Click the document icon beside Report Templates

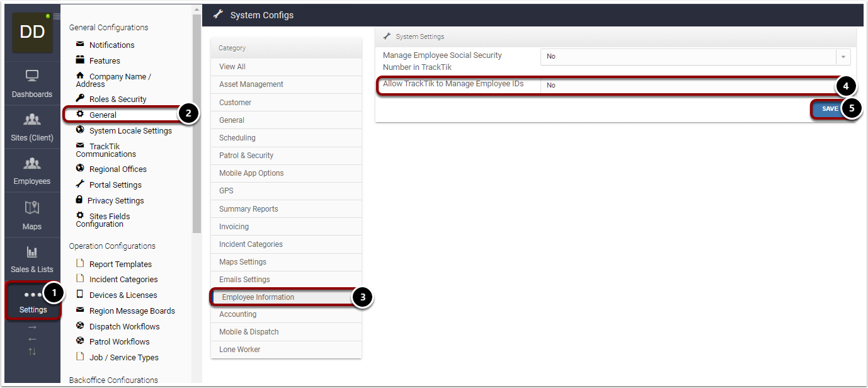pyautogui.click(x=80, y=263)
